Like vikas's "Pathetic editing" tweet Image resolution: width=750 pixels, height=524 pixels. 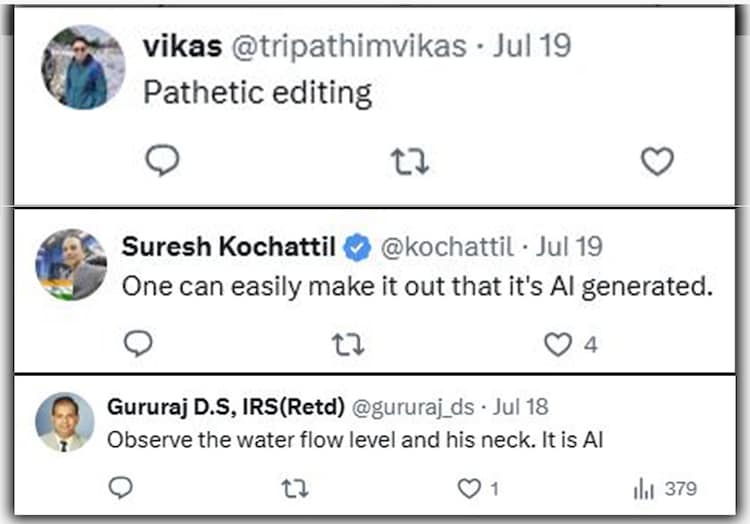[657, 161]
